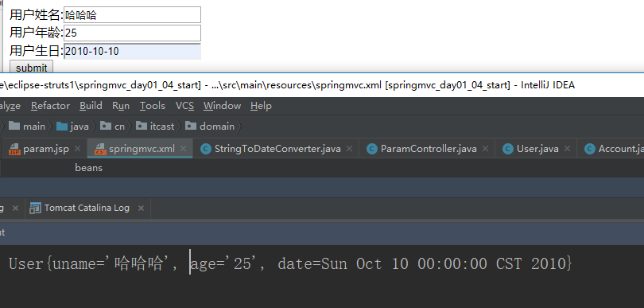Click the class icon on Account tab
644x308 pixels.
click(590, 149)
